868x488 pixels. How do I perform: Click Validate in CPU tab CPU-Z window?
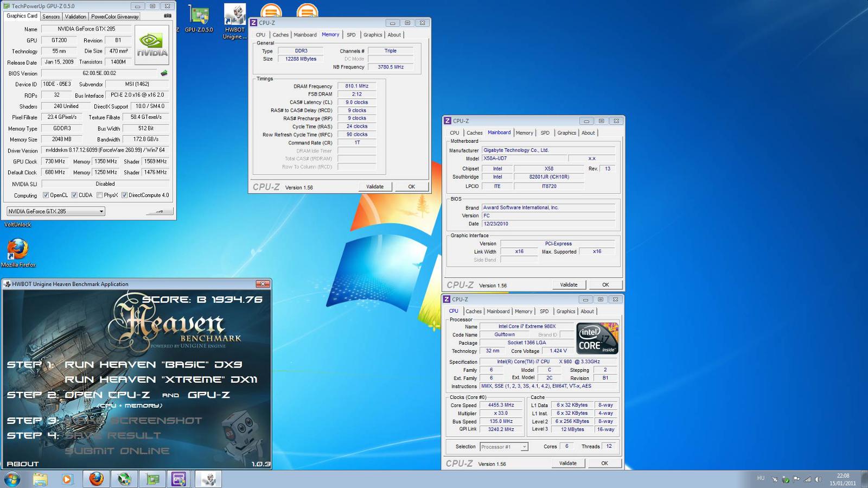[568, 464]
